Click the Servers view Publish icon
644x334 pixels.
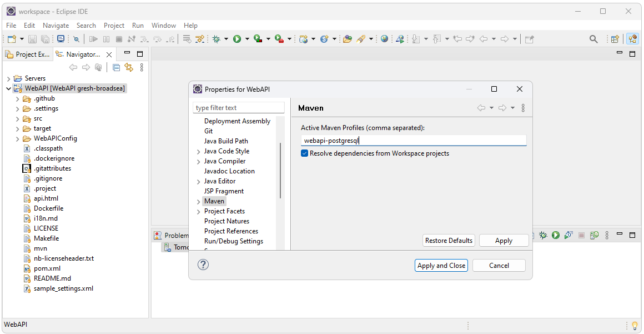[594, 235]
